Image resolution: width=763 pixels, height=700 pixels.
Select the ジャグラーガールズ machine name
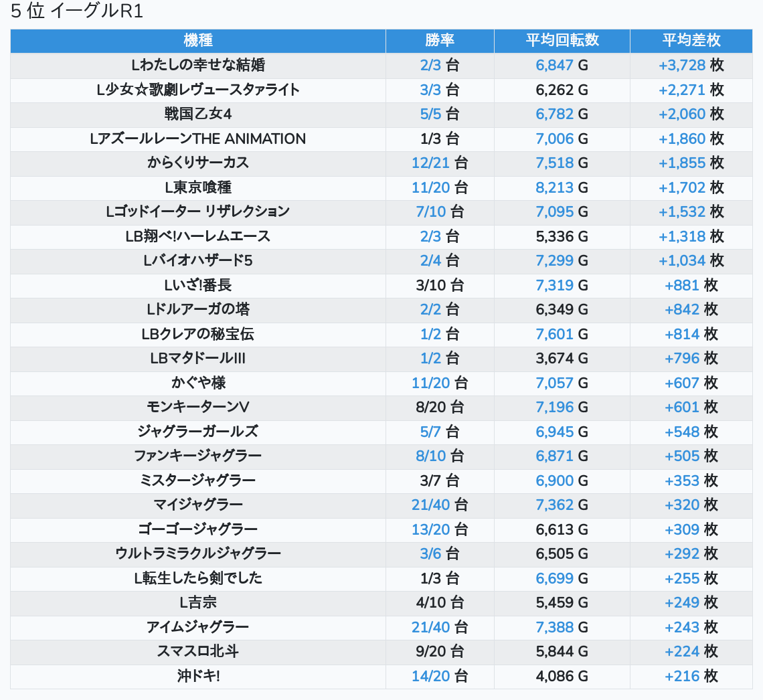(198, 432)
